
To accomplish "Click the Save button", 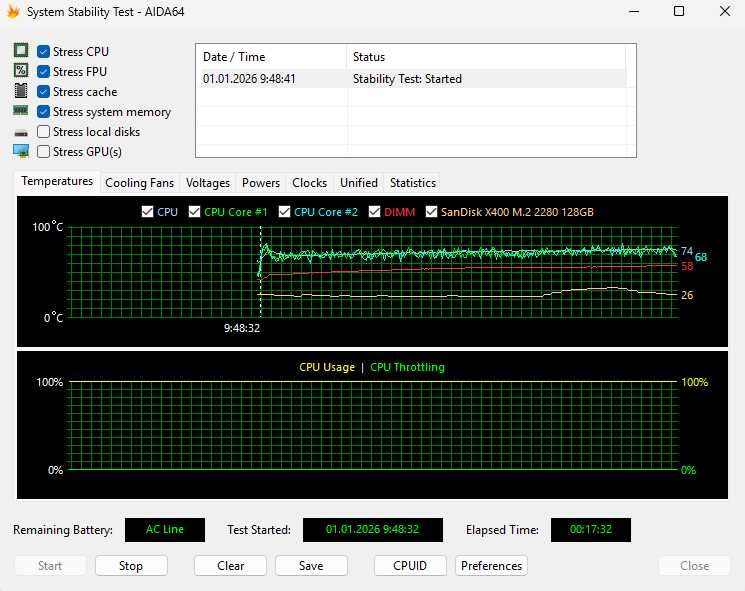I will click(x=311, y=566).
